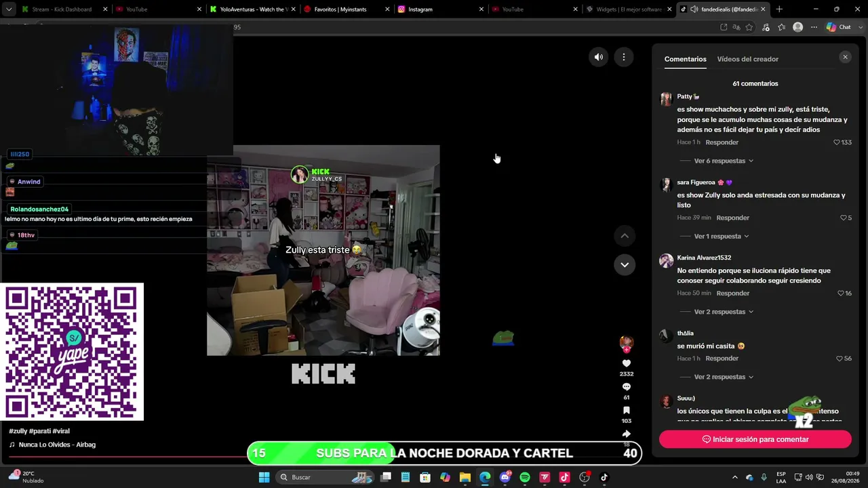Open Discord from the taskbar
This screenshot has height=488, width=868.
point(505,477)
